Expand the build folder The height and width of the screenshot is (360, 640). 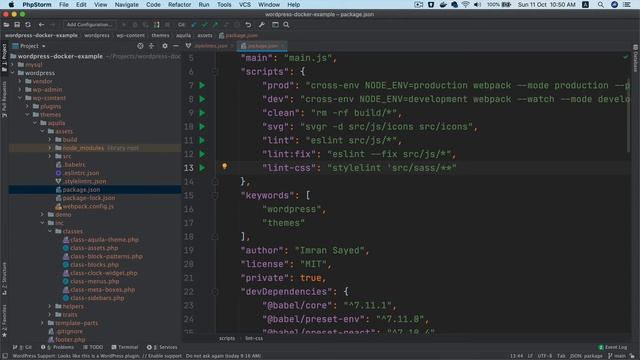coord(50,140)
